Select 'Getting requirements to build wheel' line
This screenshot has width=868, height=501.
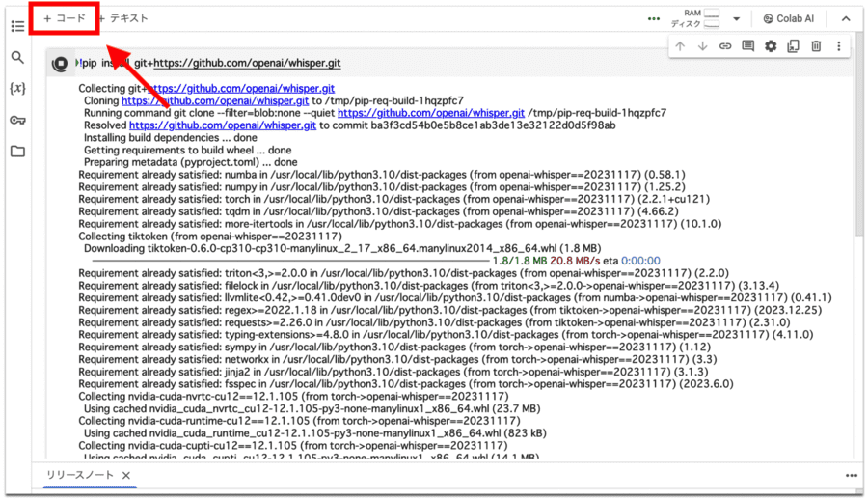(x=188, y=151)
